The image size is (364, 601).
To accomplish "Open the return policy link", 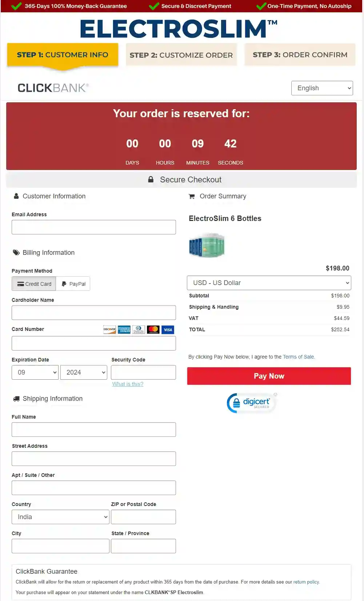I will pyautogui.click(x=306, y=582).
